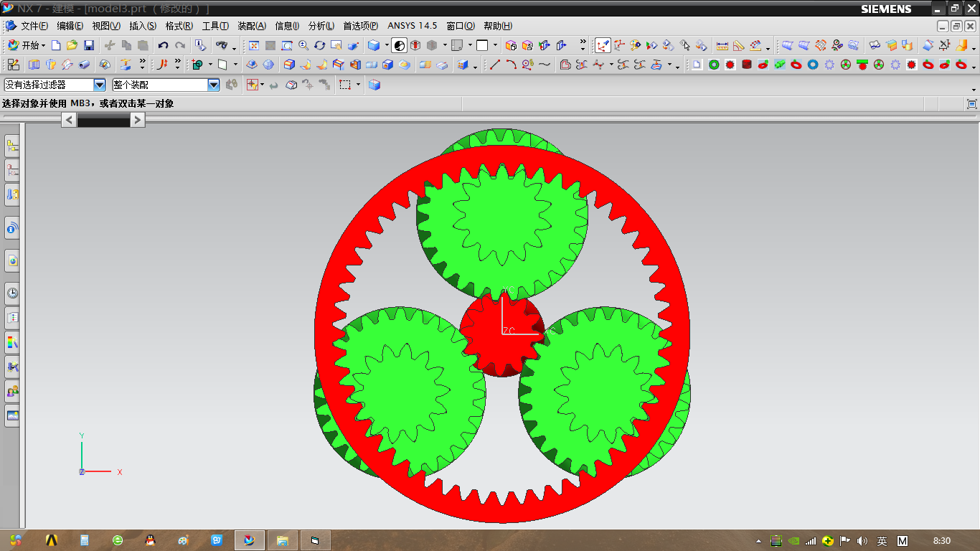Toggle the selection priority filter icon
Viewport: 980px width, 551px height.
click(253, 85)
